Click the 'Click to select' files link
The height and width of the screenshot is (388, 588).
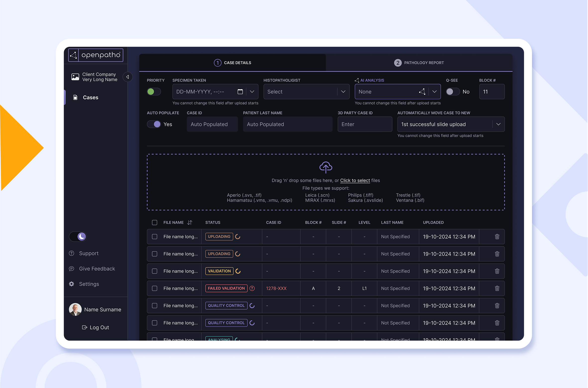click(355, 180)
